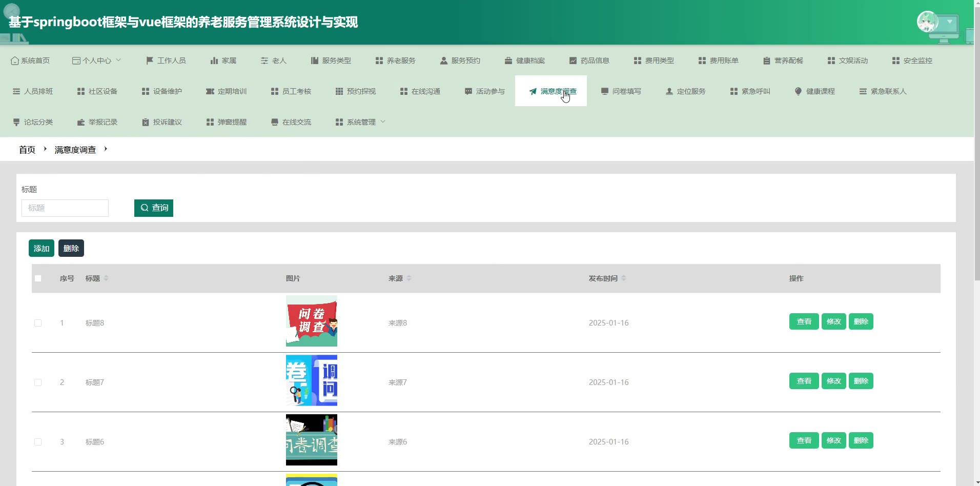Click the chat bubble icon for 活动参与
The height and width of the screenshot is (486, 980).
click(468, 91)
